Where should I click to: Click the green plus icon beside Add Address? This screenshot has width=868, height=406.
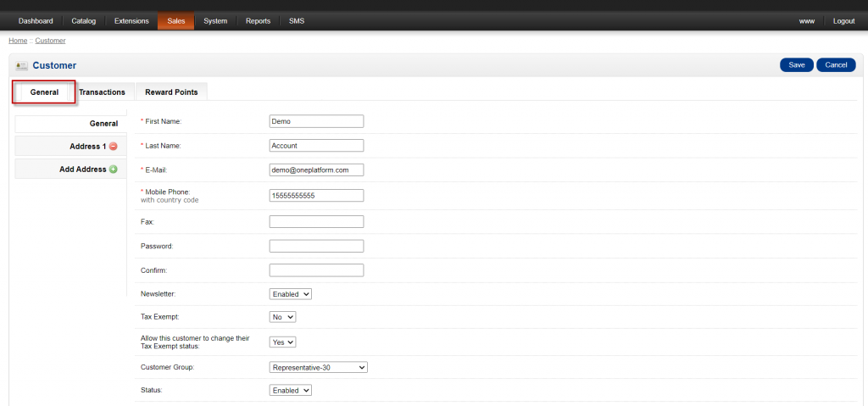click(114, 170)
